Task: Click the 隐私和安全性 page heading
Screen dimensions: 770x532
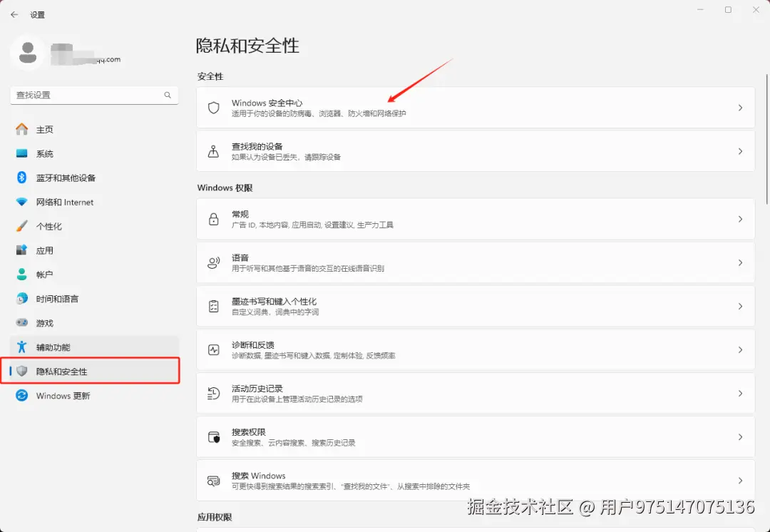Action: tap(247, 46)
